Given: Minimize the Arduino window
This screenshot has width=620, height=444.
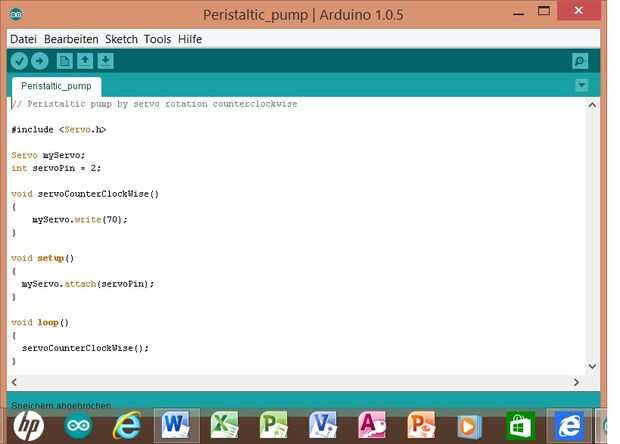Looking at the screenshot, I should point(519,13).
